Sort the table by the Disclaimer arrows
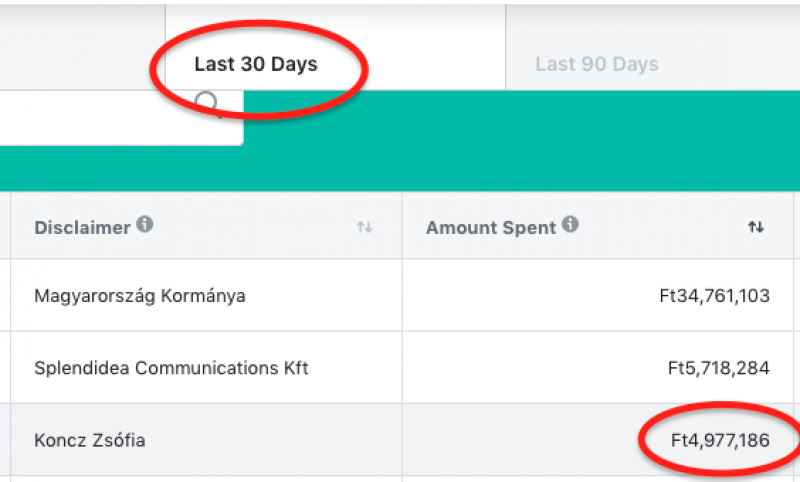The image size is (800, 482). coord(364,226)
